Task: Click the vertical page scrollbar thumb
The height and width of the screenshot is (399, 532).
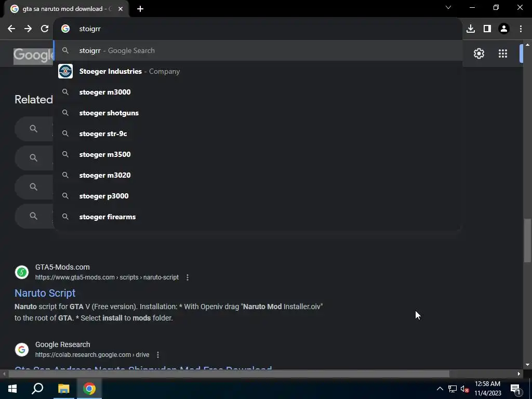Action: tap(527, 240)
